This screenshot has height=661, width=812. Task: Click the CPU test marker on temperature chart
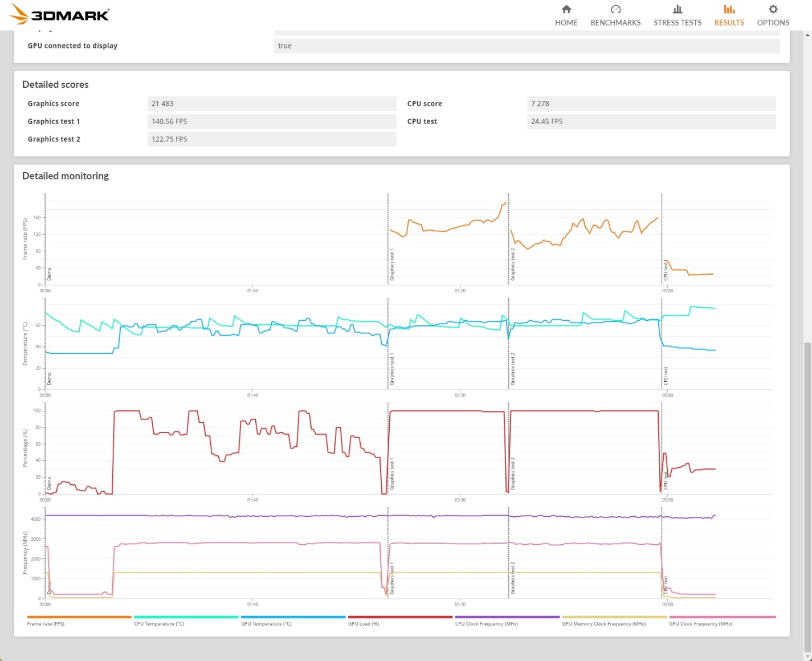pos(666,376)
